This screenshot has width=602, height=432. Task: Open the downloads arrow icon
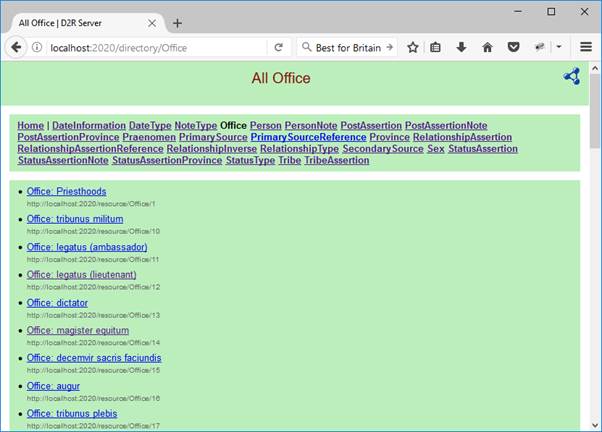click(x=461, y=47)
